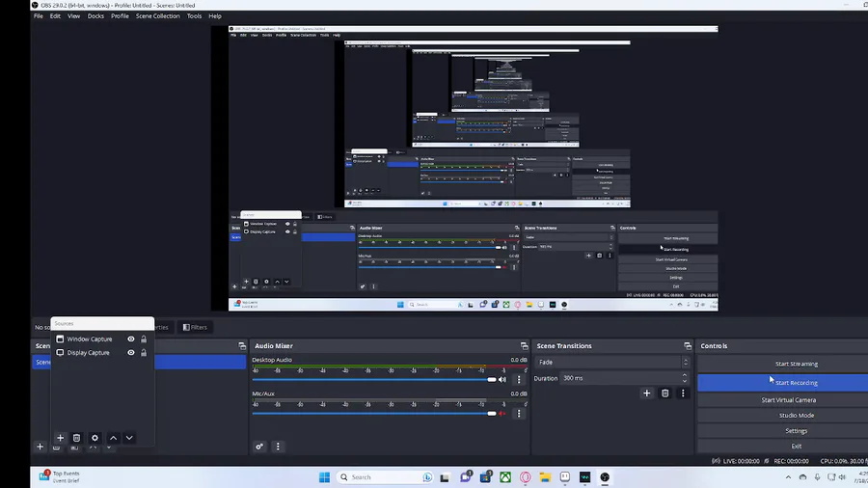868x488 pixels.
Task: Adjust Duration 300 ms stepper arrows
Action: click(x=685, y=378)
